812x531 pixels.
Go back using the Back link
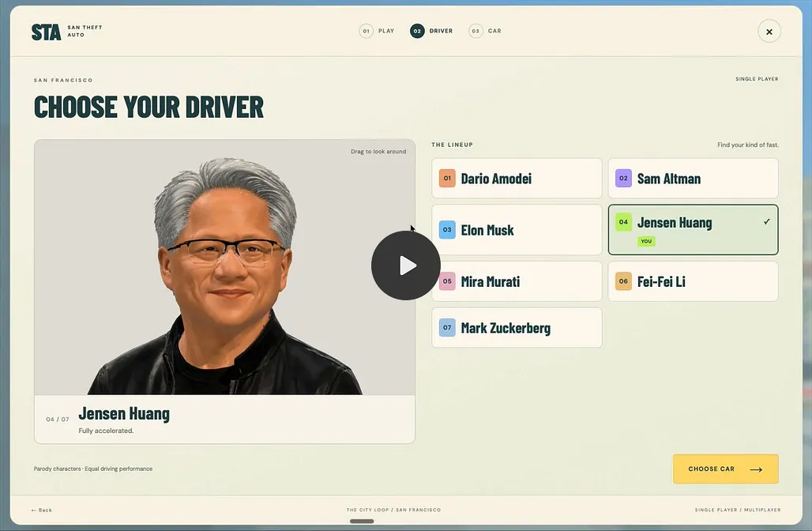[41, 510]
